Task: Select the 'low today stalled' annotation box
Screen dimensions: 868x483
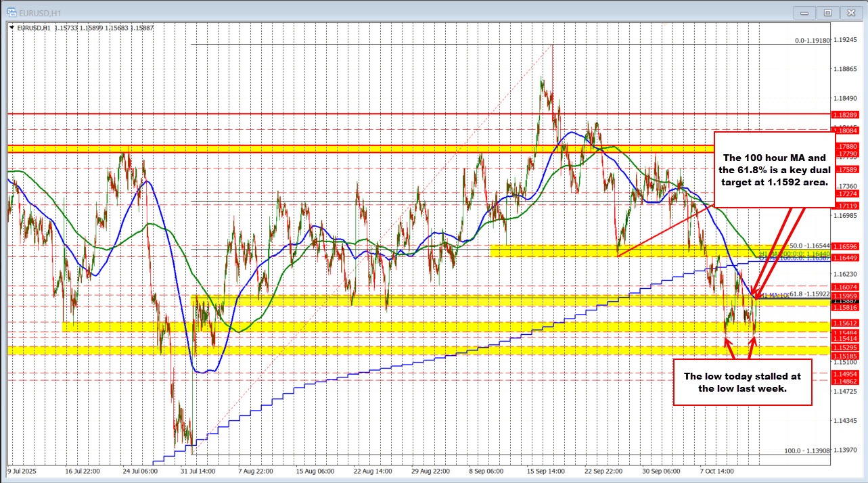Action: click(741, 382)
